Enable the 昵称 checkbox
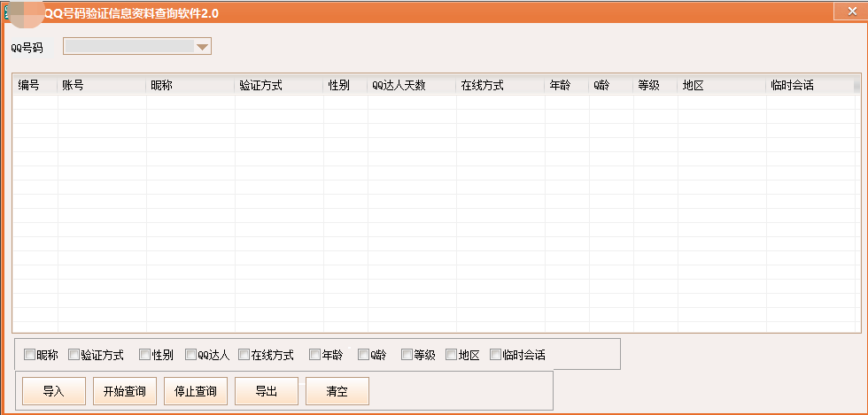 click(x=30, y=355)
